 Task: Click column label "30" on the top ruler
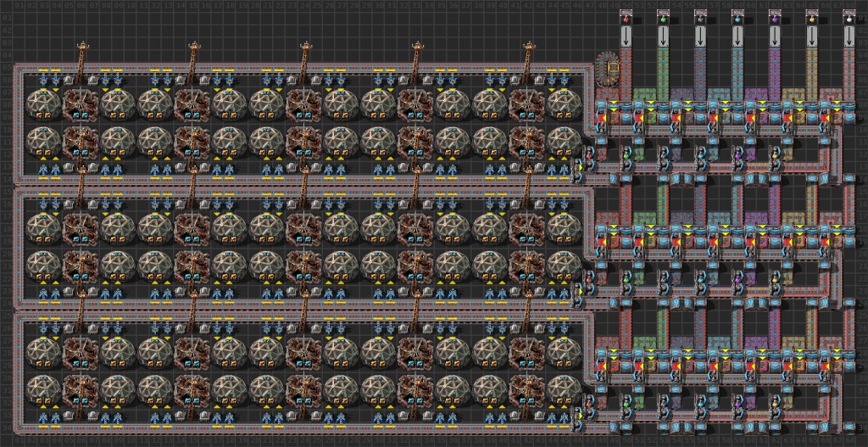[x=379, y=4]
